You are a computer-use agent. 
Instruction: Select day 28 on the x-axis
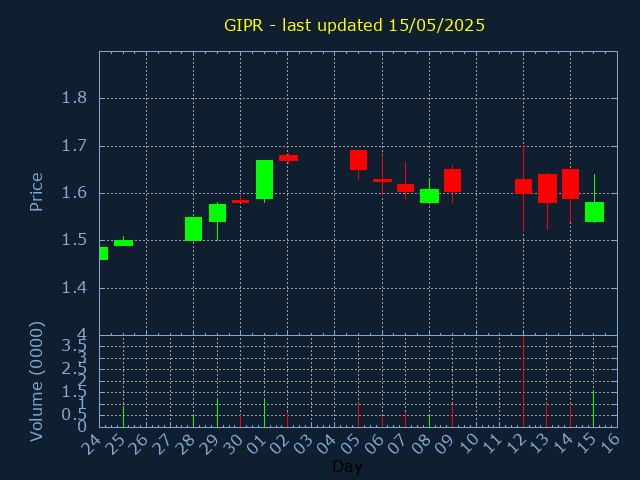click(x=185, y=444)
